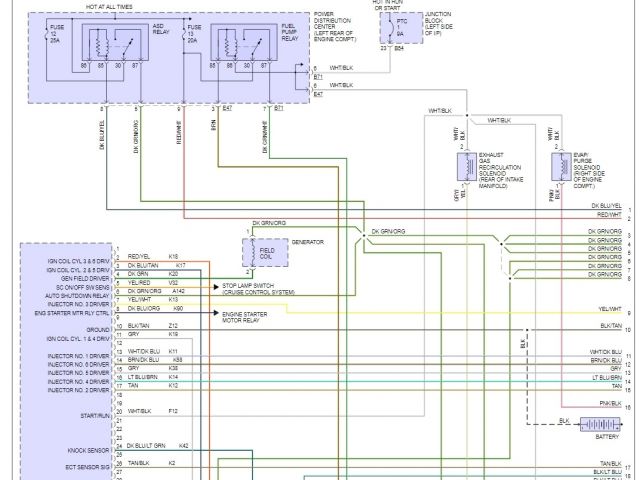Click the generator field coil box

click(264, 256)
